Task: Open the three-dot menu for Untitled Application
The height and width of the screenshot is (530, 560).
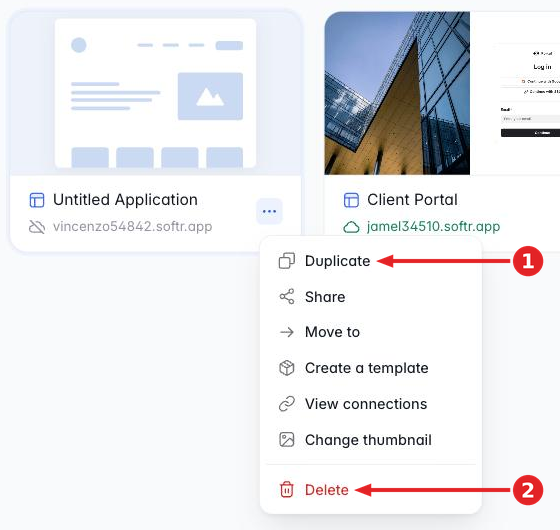Action: pos(269,211)
